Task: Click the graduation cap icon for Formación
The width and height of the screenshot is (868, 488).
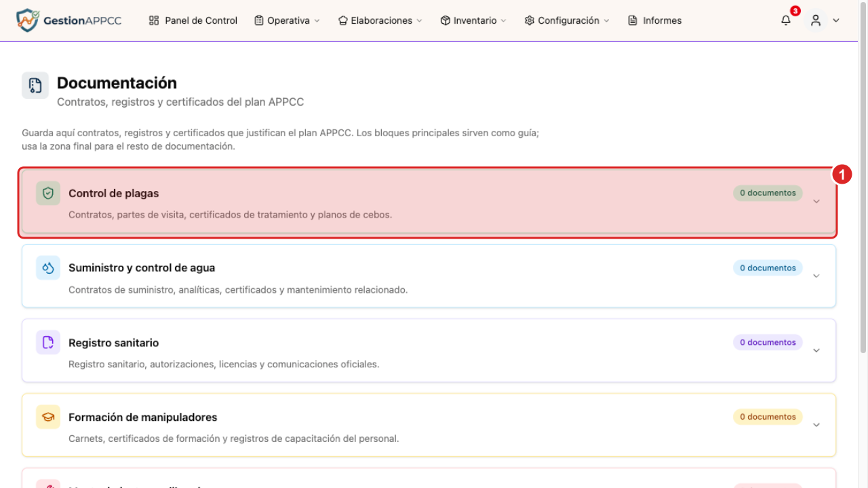Action: pyautogui.click(x=48, y=417)
